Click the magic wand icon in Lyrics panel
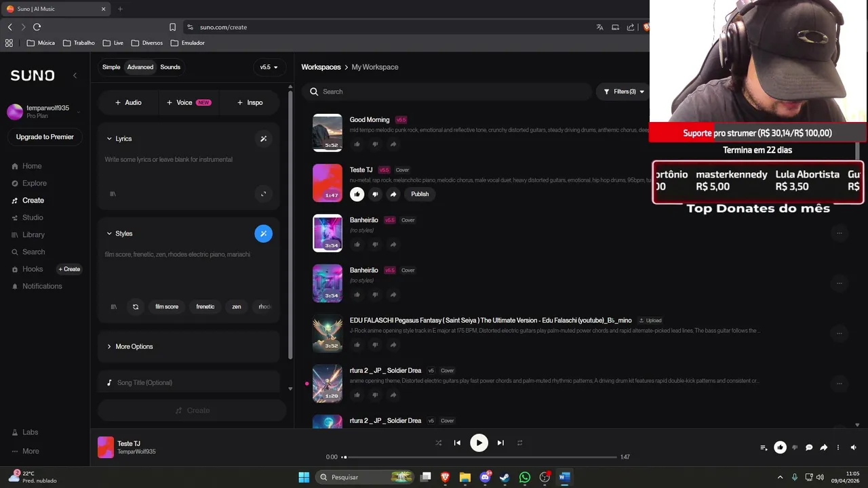 (x=263, y=138)
